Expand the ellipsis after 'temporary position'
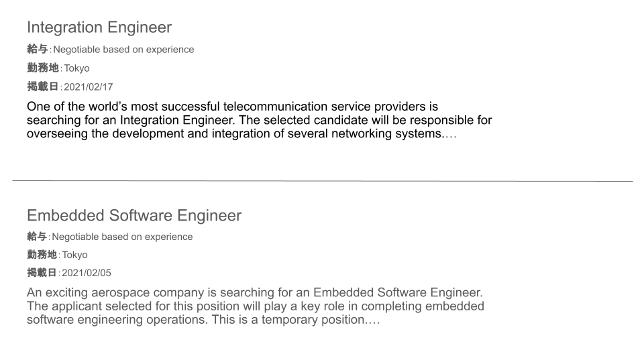Image resolution: width=644 pixels, height=362 pixels. coord(374,321)
